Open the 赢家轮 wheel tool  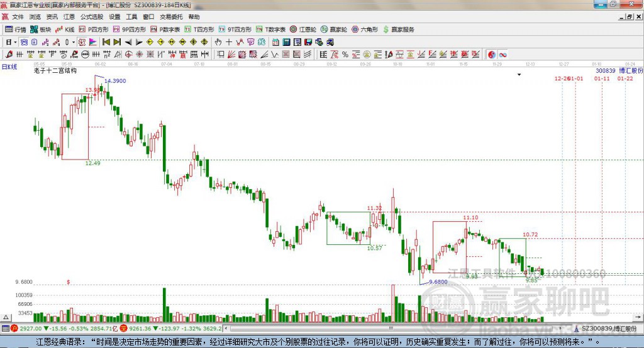click(334, 30)
